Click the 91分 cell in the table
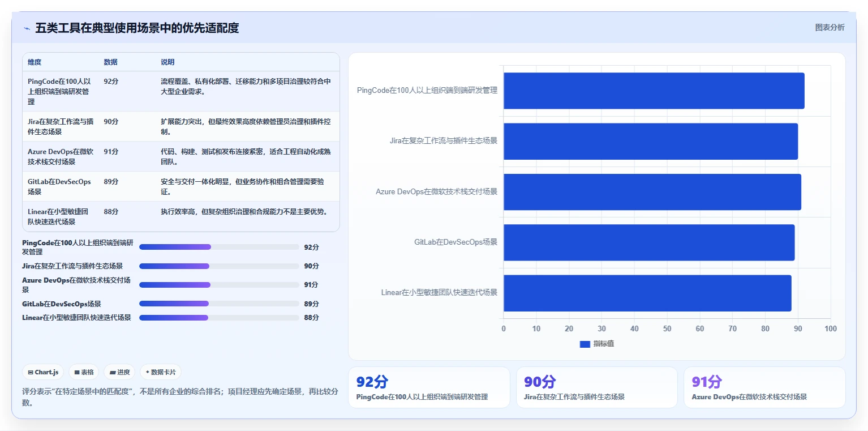 pyautogui.click(x=111, y=151)
